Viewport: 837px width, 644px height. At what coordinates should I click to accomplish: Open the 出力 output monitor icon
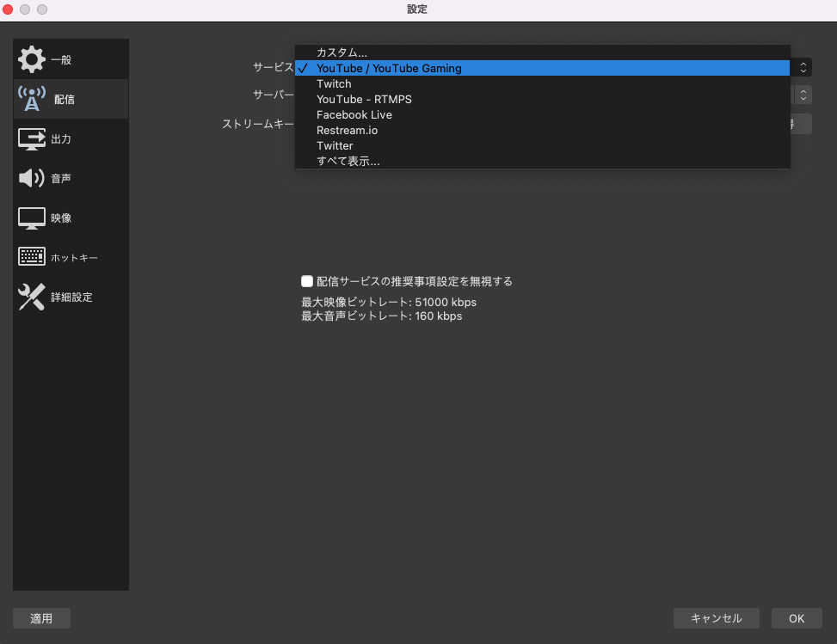point(32,138)
